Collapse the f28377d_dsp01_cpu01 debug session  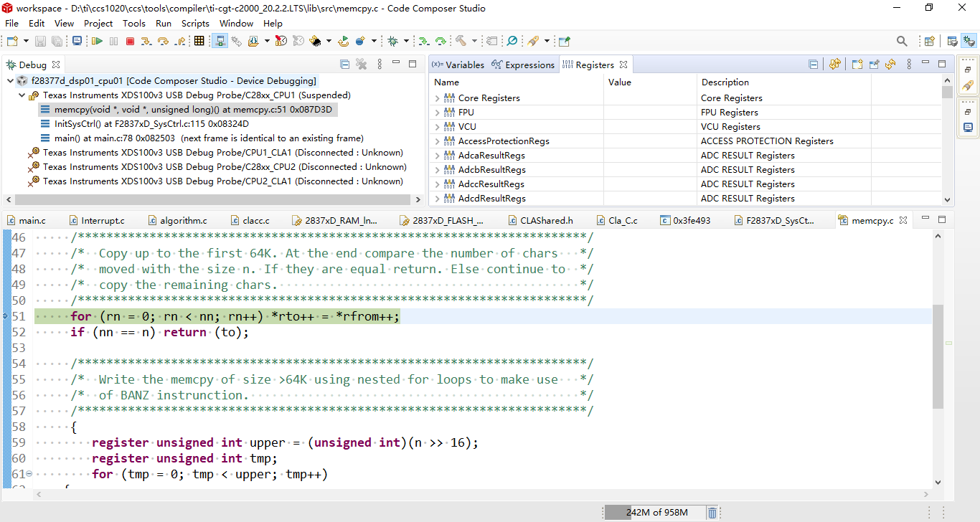click(10, 81)
